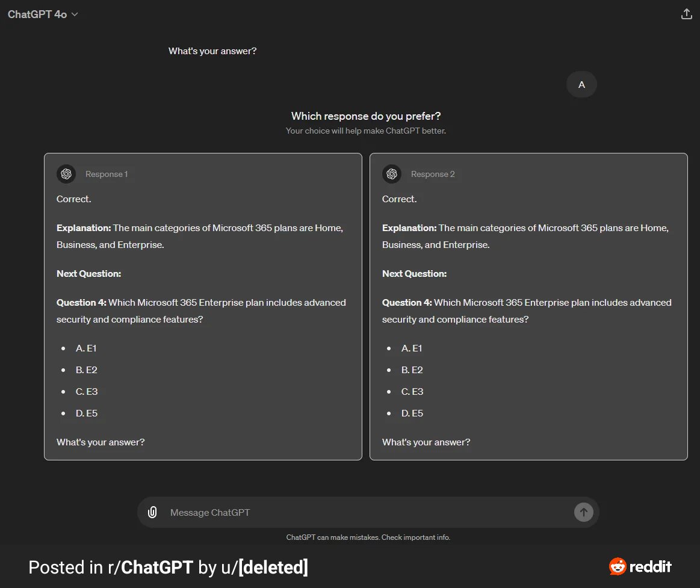This screenshot has height=588, width=700.
Task: Click the paperclip attach file icon
Action: tap(152, 512)
